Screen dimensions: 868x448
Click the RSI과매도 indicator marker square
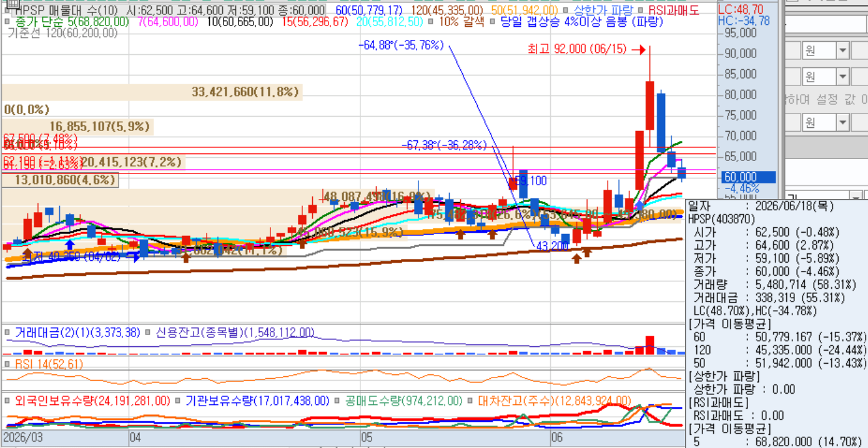coord(641,11)
